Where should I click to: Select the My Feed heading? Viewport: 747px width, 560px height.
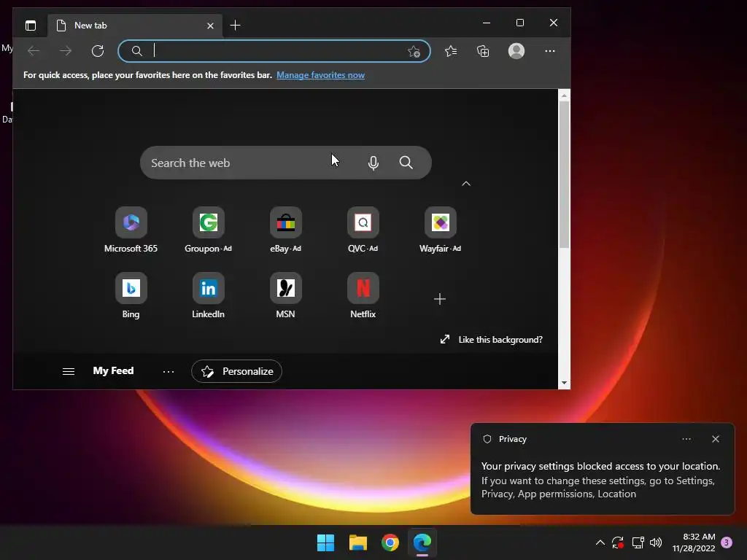coord(113,371)
